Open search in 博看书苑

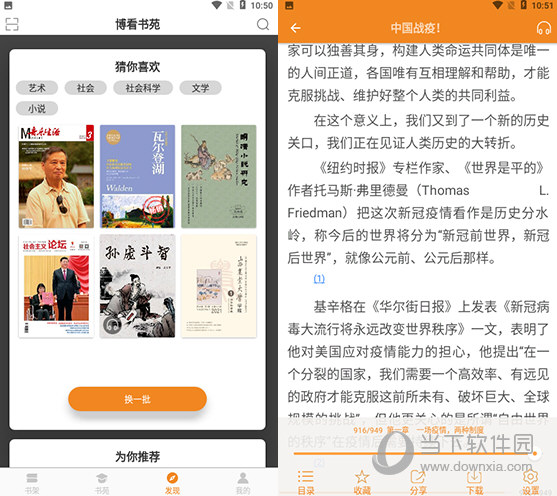coord(263,24)
